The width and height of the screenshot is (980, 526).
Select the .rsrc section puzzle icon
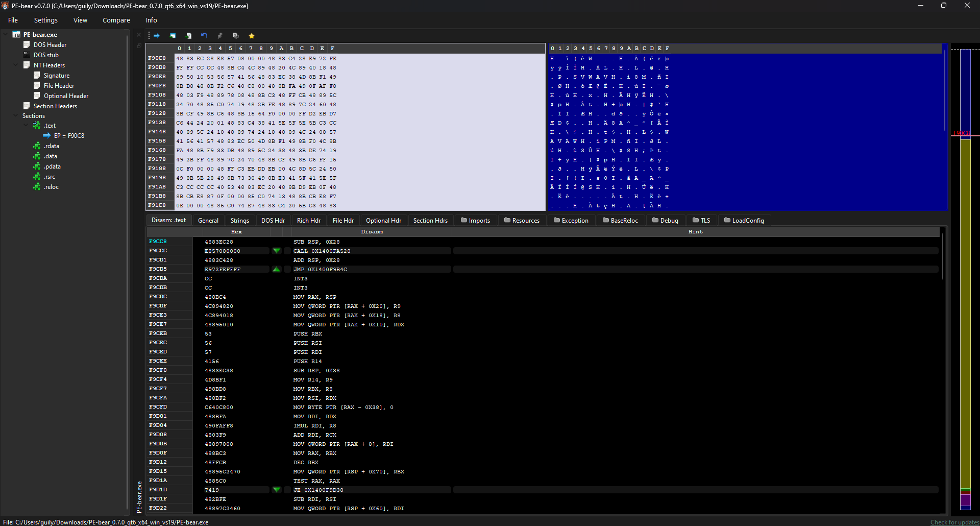(37, 177)
